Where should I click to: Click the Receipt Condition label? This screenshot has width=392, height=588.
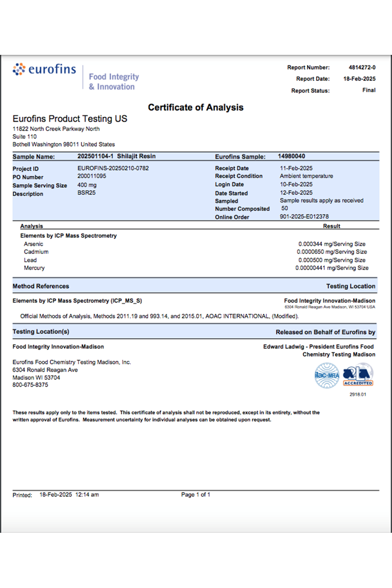239,176
